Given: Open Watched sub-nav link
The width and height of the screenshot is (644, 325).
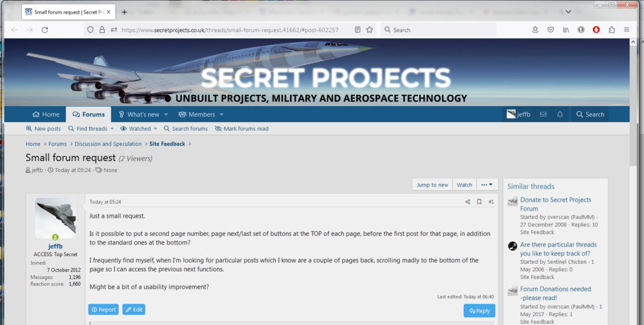Looking at the screenshot, I should [x=135, y=128].
